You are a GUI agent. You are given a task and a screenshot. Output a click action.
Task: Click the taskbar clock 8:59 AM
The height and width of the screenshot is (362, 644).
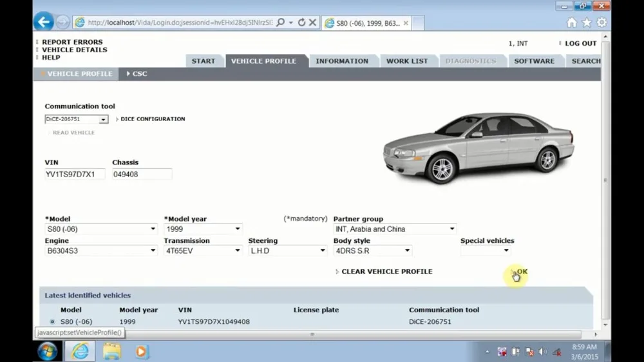click(x=584, y=347)
